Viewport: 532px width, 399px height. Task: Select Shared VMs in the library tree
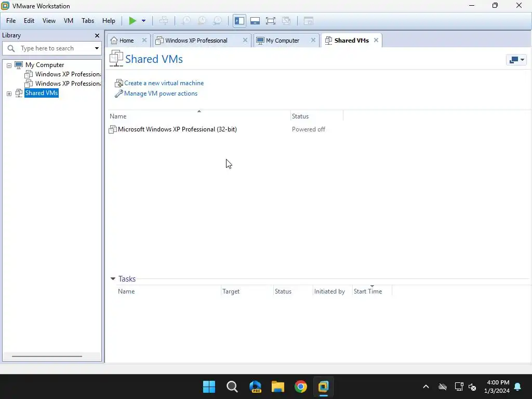pos(42,93)
